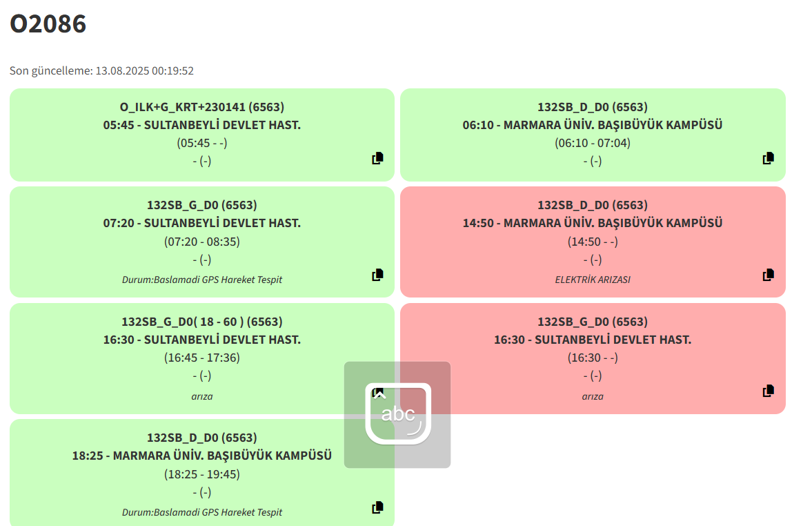Select the Son güncelleme timestamp text

(x=101, y=70)
